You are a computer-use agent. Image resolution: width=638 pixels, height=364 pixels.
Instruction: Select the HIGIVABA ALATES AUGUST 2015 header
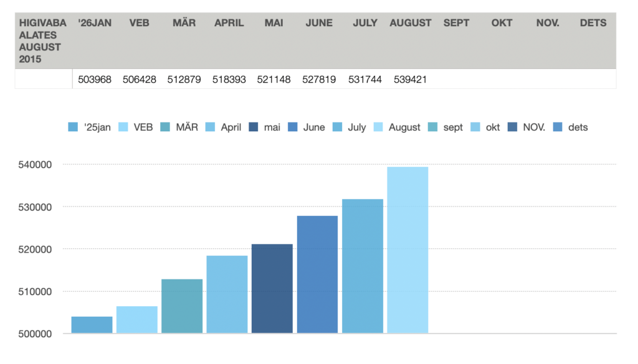(42, 41)
